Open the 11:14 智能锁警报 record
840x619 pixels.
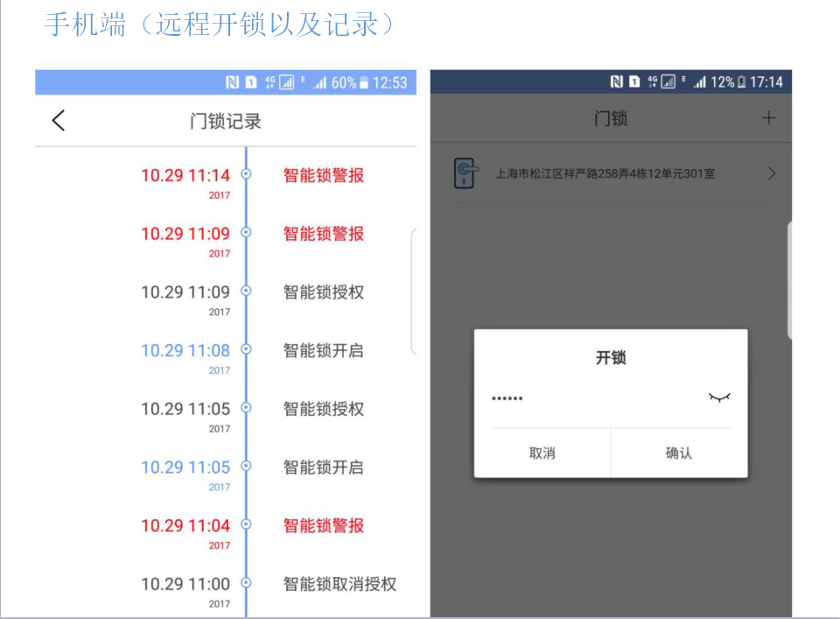(323, 175)
